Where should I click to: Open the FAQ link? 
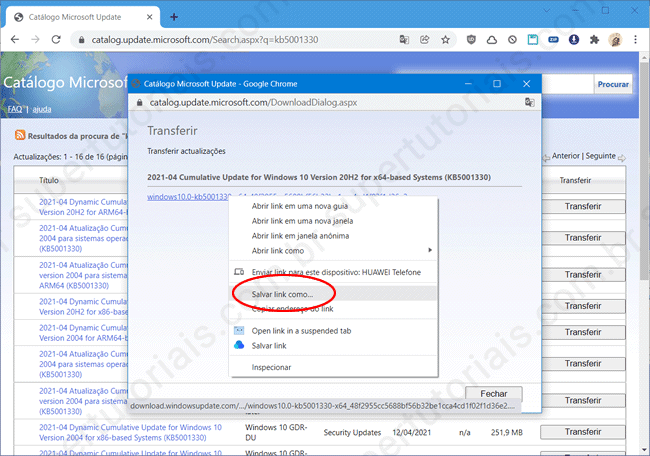click(14, 109)
